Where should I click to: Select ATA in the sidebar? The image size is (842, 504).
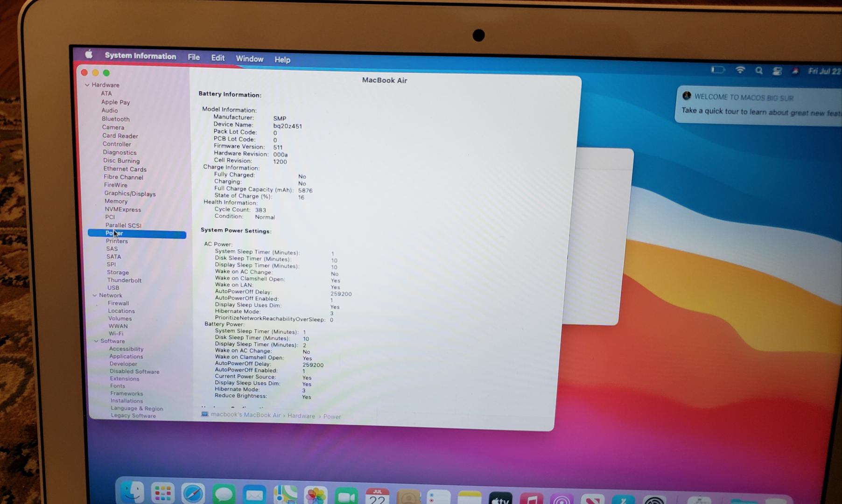tap(106, 93)
